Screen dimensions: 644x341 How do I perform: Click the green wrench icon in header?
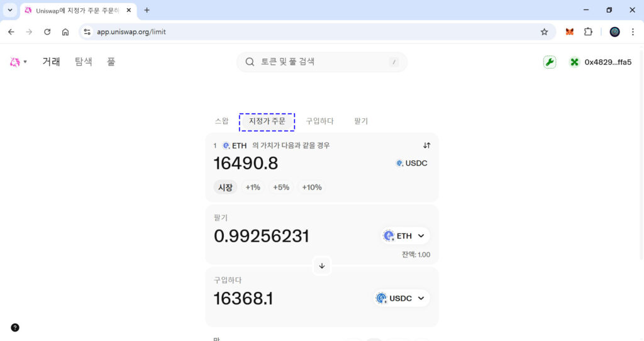pos(550,62)
